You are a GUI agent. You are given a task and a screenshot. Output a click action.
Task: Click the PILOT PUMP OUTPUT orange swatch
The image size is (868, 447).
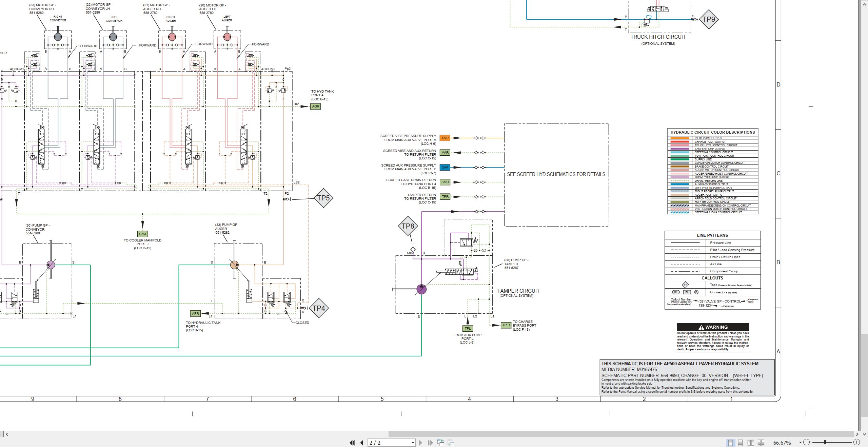pos(680,138)
